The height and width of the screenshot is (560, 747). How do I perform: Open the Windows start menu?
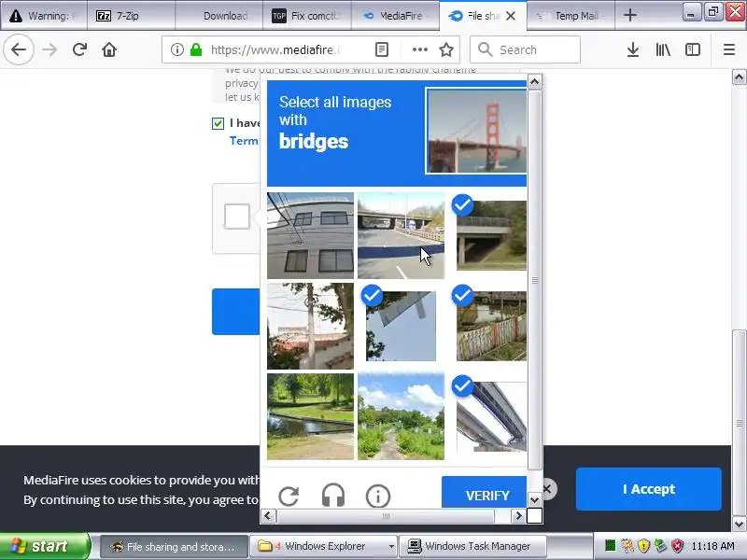click(x=44, y=546)
